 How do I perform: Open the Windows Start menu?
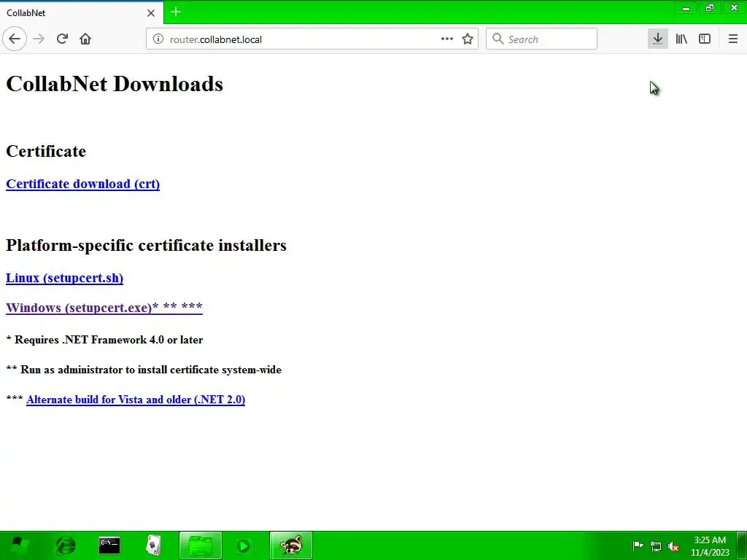pyautogui.click(x=18, y=545)
